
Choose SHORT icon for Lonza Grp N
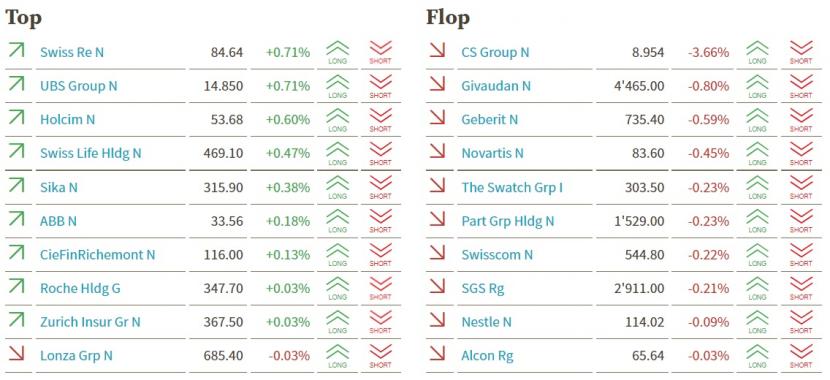tap(380, 356)
